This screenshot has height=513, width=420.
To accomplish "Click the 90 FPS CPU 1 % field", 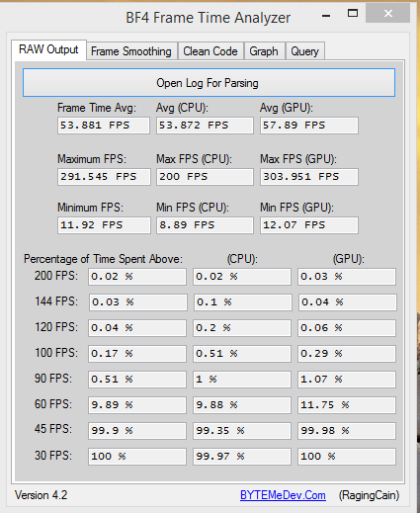I will point(242,380).
